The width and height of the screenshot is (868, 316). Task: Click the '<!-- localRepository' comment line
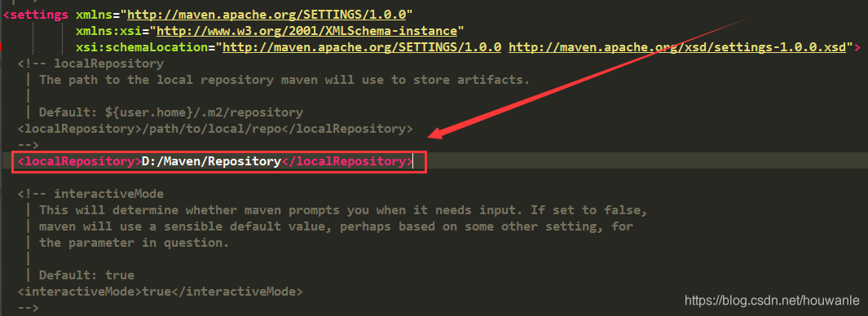click(x=90, y=64)
